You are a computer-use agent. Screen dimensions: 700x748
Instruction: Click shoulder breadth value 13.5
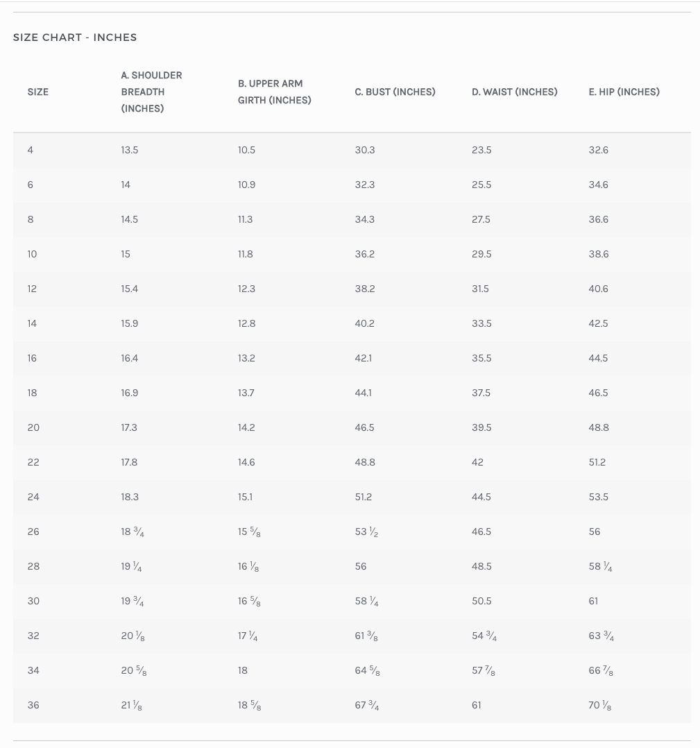click(130, 150)
